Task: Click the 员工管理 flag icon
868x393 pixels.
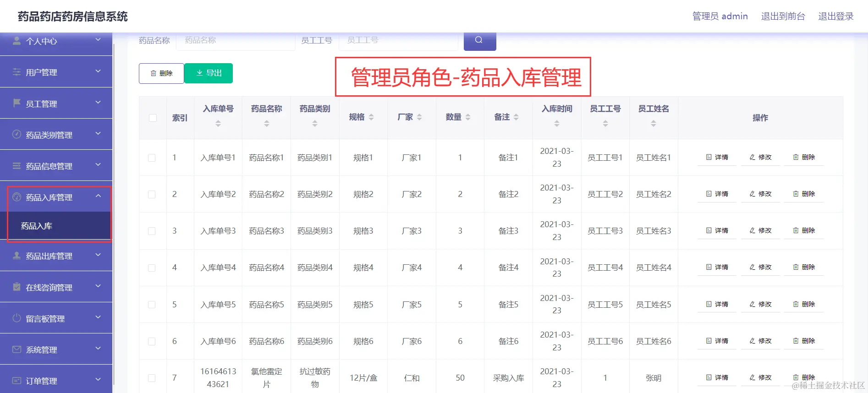Action: point(17,103)
